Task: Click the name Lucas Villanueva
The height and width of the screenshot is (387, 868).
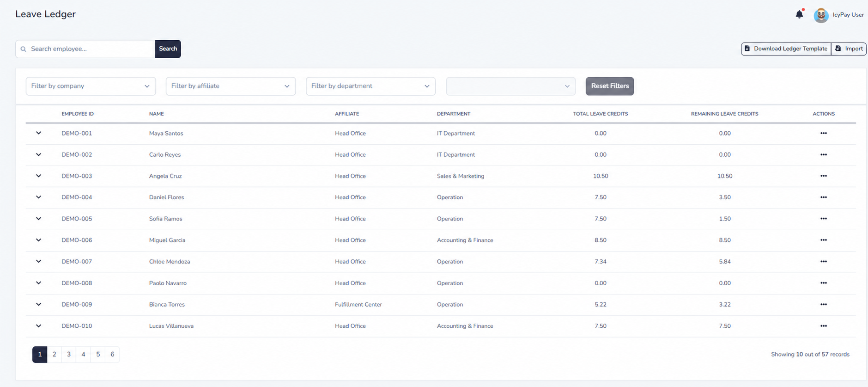Action: (x=171, y=326)
